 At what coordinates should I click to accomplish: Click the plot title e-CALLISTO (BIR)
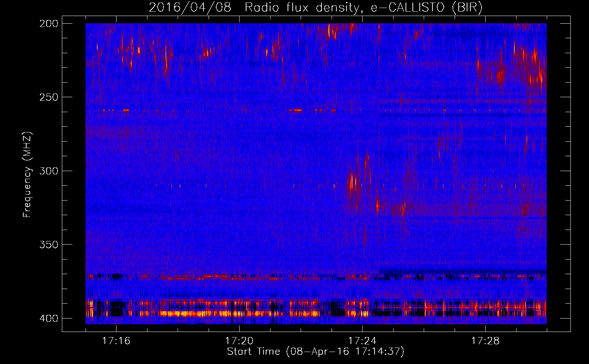tap(316, 7)
